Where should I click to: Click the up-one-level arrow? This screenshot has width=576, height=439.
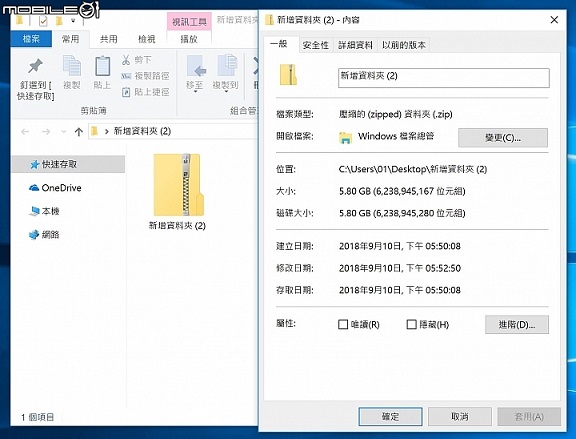tap(79, 132)
